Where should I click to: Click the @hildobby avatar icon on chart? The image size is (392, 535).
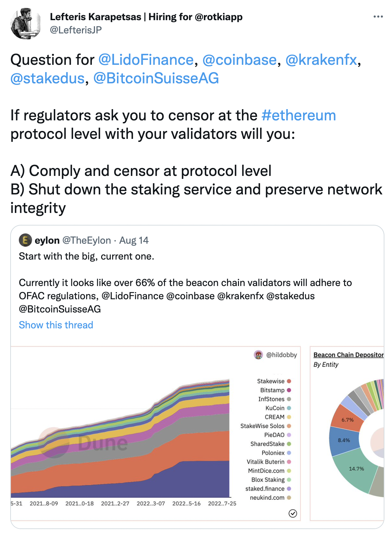[258, 355]
